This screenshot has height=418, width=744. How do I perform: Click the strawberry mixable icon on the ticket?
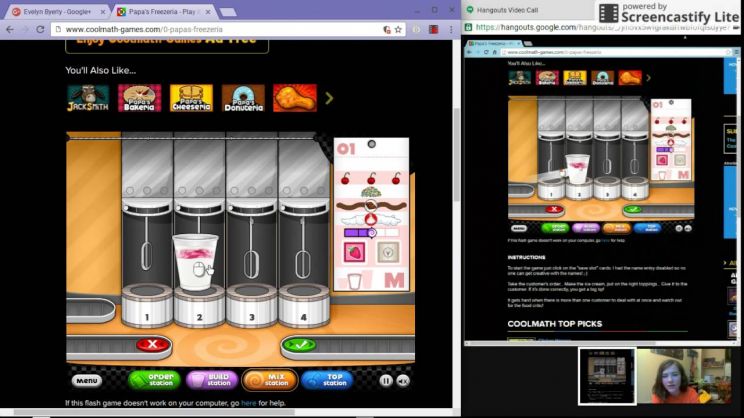point(354,252)
